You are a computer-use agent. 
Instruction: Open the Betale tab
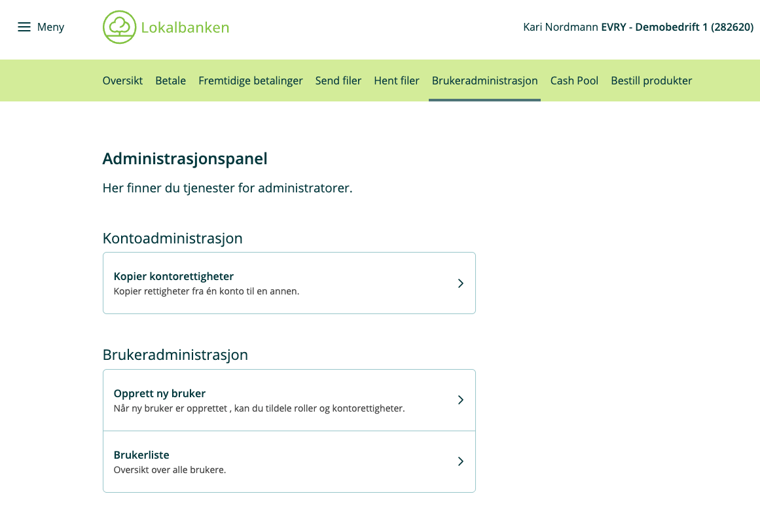point(171,80)
